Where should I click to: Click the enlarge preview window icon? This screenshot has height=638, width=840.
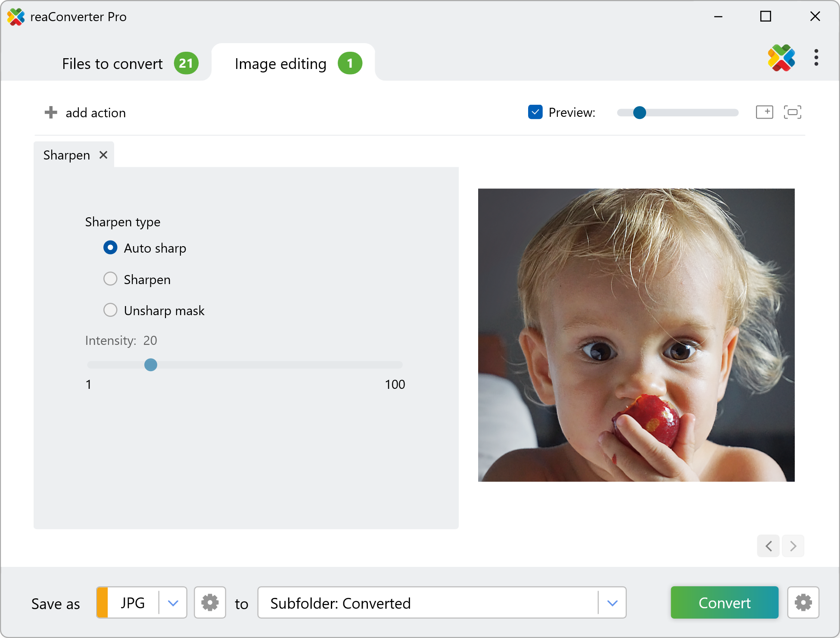pyautogui.click(x=764, y=112)
